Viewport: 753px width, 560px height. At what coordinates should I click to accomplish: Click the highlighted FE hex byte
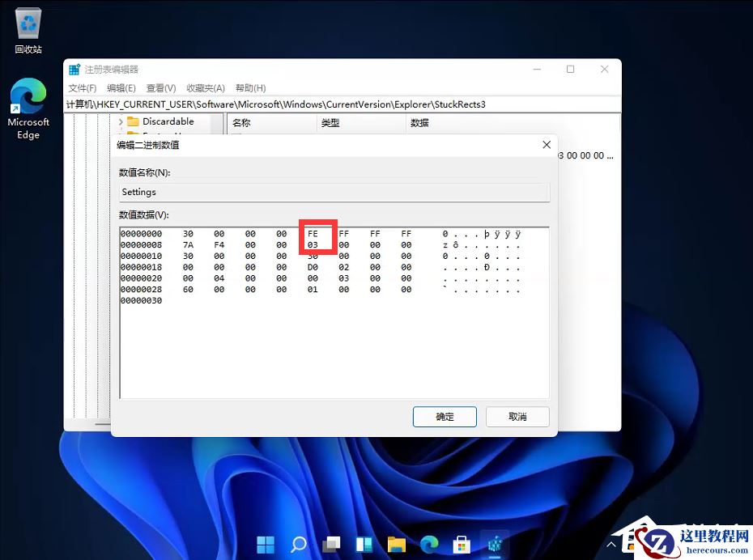coord(313,234)
